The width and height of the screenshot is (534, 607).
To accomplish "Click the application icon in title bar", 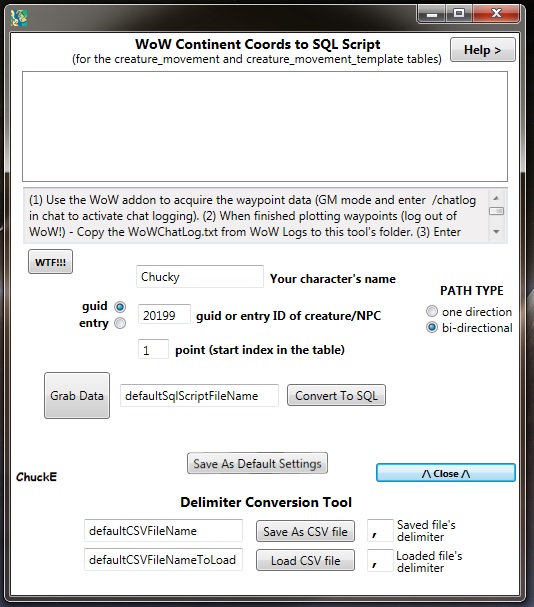I will 19,18.
